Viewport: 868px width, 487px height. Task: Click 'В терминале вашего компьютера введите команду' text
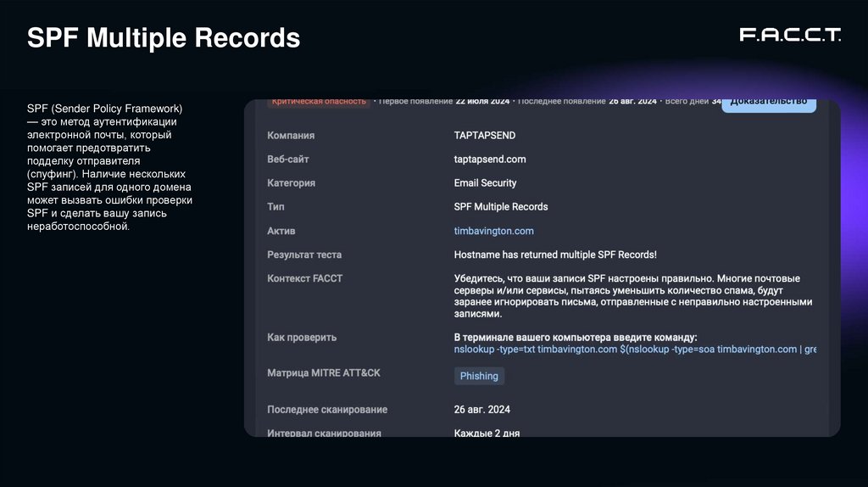[x=576, y=337]
